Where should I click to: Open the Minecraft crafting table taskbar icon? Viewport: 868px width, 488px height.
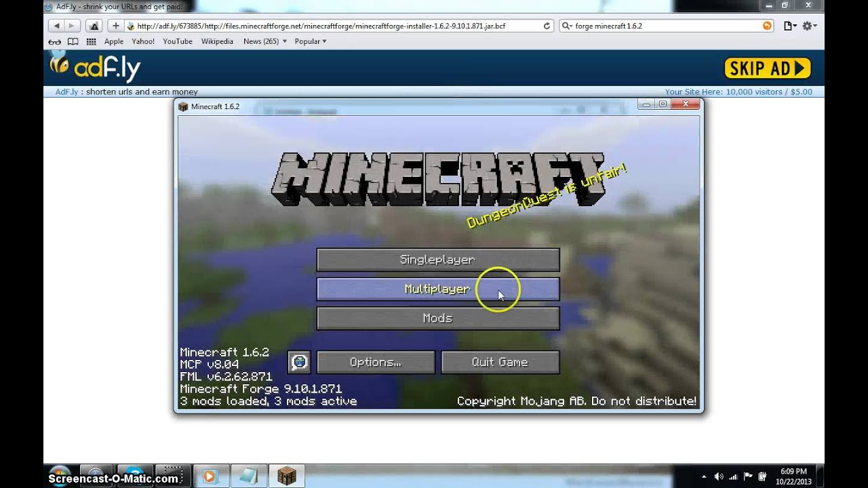point(287,476)
